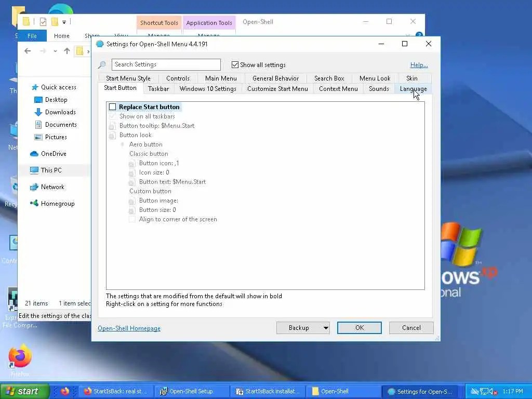Screen dimensions: 532x399
Task: Open the Search Box tab
Action: pyautogui.click(x=329, y=78)
